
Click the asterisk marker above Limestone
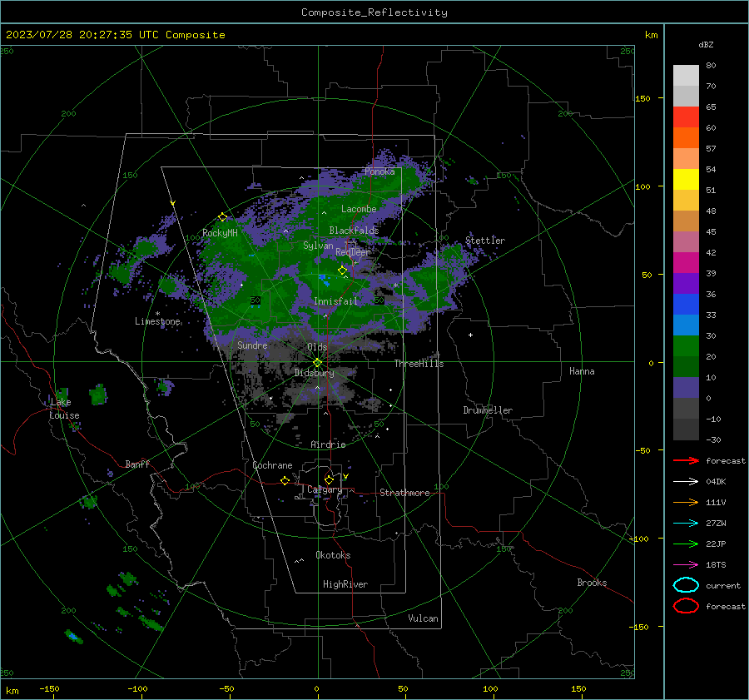pos(157,314)
